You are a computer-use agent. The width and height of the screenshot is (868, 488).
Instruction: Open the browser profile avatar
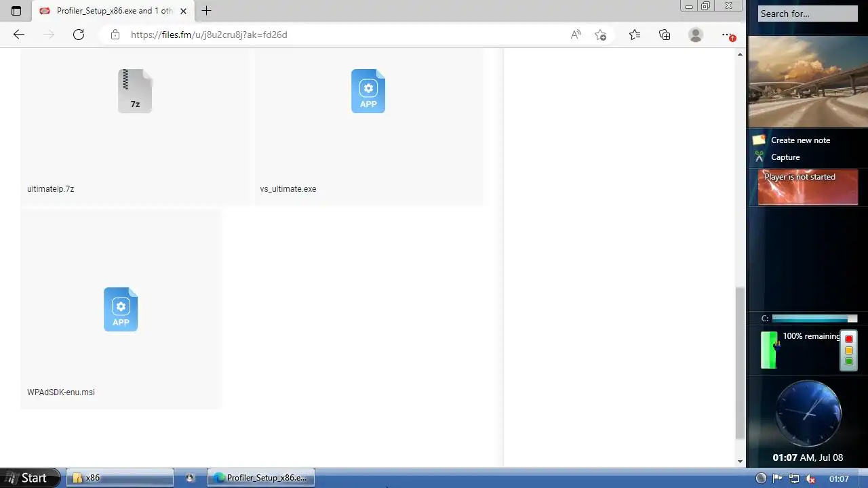696,35
